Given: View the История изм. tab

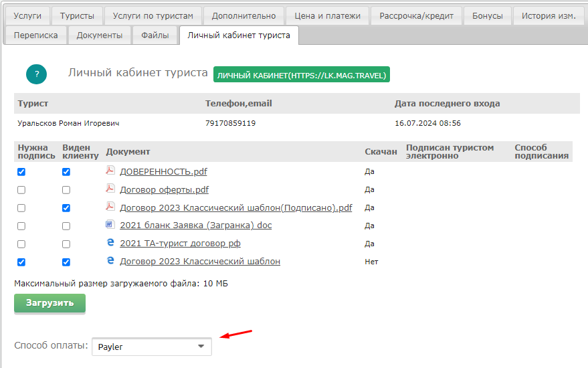Looking at the screenshot, I should click(x=549, y=16).
